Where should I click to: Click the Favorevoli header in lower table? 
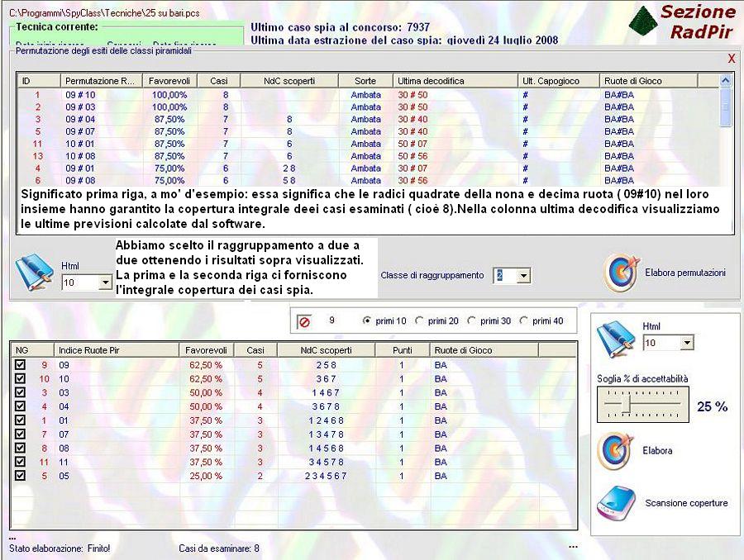click(207, 350)
